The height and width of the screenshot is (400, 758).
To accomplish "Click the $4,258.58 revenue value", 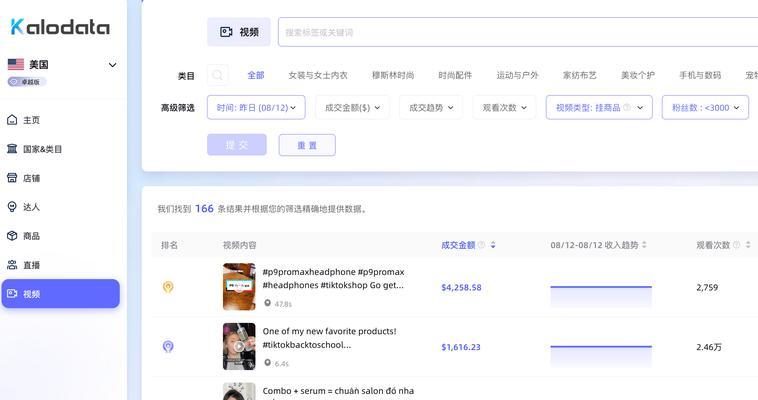I will coord(461,287).
